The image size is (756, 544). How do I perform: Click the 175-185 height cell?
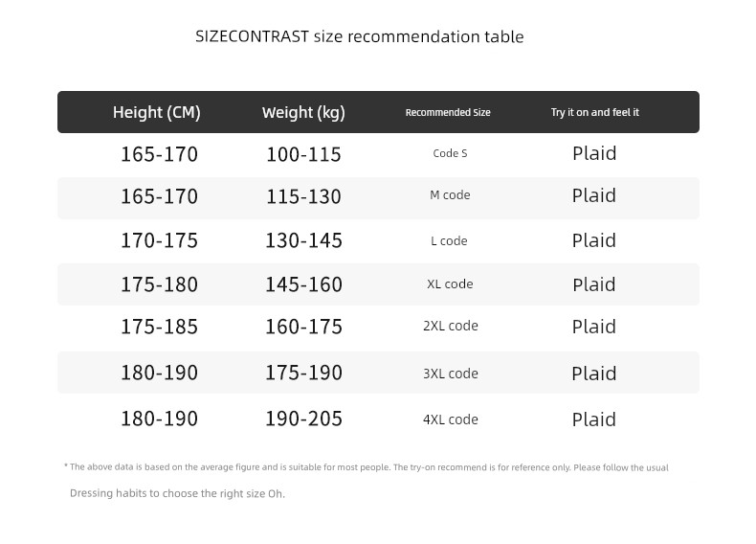[159, 327]
